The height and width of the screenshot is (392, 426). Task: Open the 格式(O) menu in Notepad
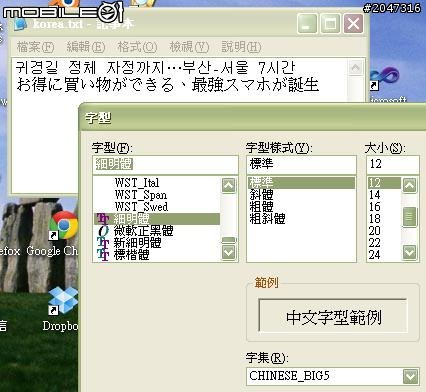click(x=137, y=47)
